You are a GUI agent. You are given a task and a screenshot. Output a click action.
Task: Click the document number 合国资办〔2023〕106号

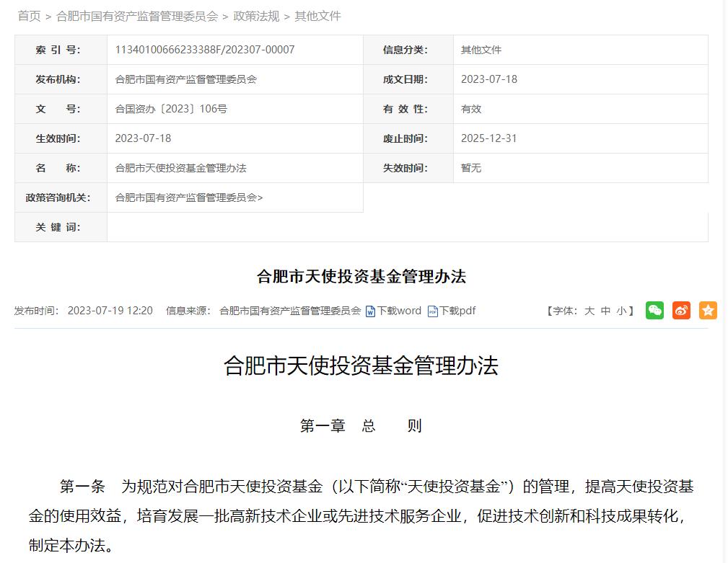pyautogui.click(x=171, y=109)
